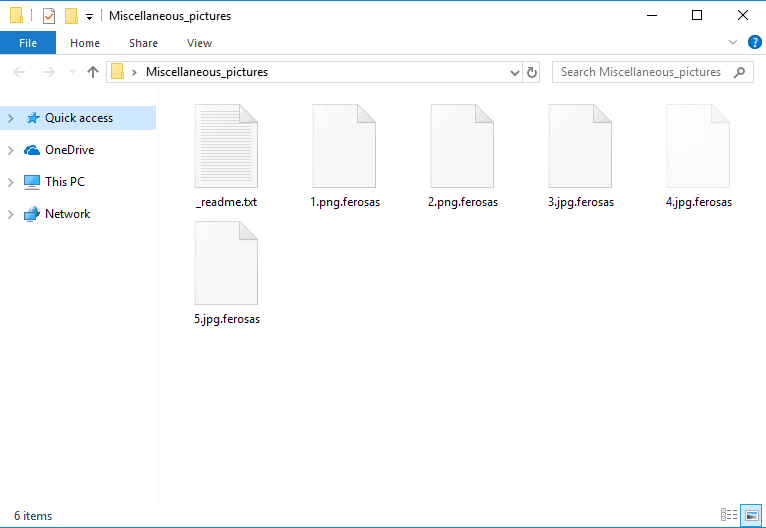The image size is (766, 528).
Task: Open the Home ribbon tab
Action: 85,43
